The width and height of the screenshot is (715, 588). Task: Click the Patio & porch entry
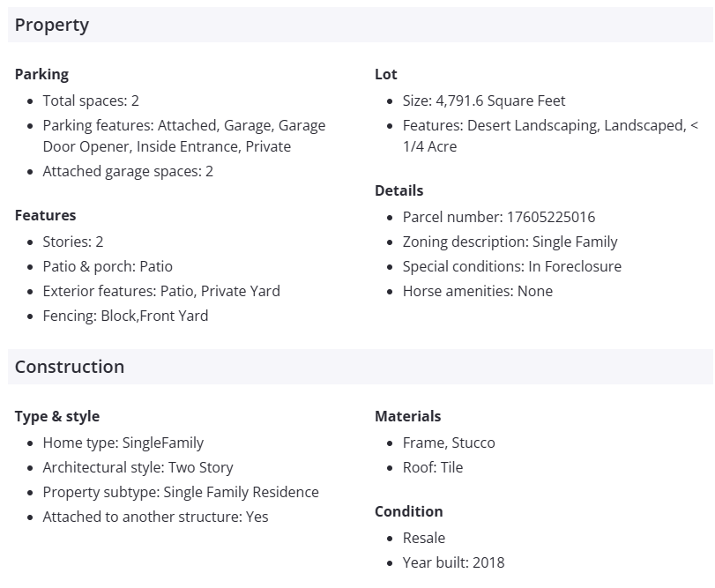click(x=108, y=266)
